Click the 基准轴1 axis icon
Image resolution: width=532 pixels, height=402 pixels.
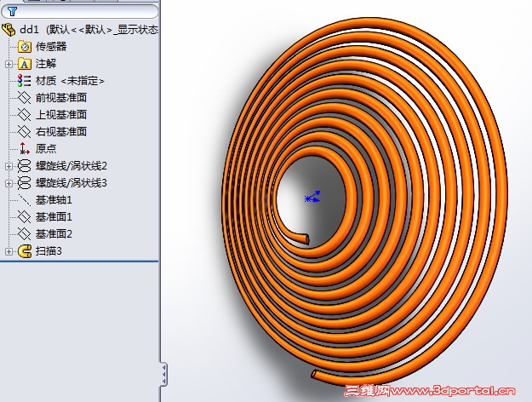click(x=25, y=200)
